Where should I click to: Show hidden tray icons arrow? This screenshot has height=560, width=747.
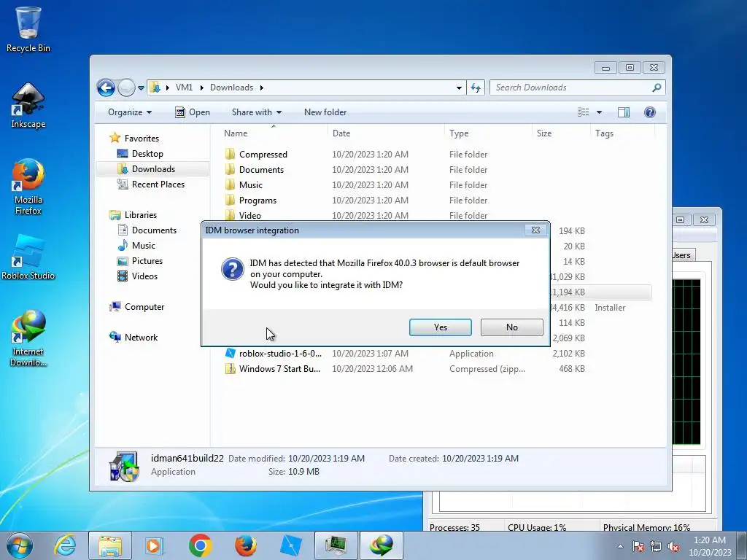[620, 546]
